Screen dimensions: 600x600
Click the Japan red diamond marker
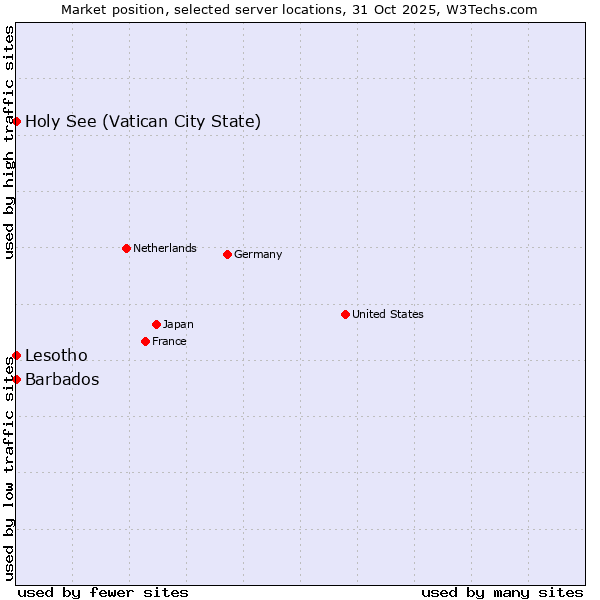coord(156,324)
